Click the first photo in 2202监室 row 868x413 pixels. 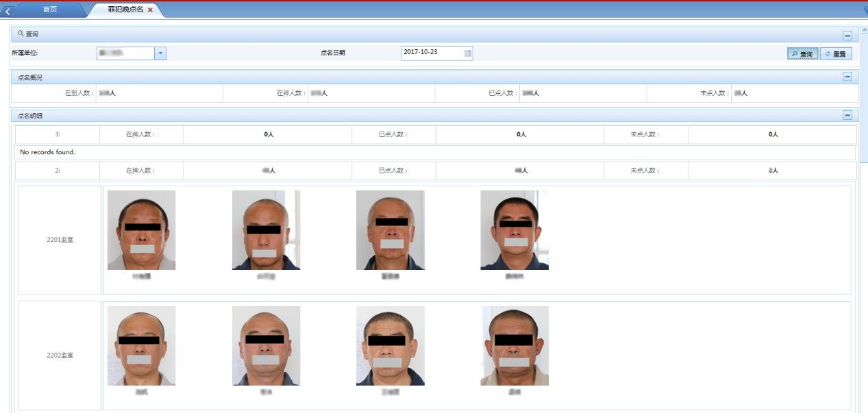[x=141, y=346]
